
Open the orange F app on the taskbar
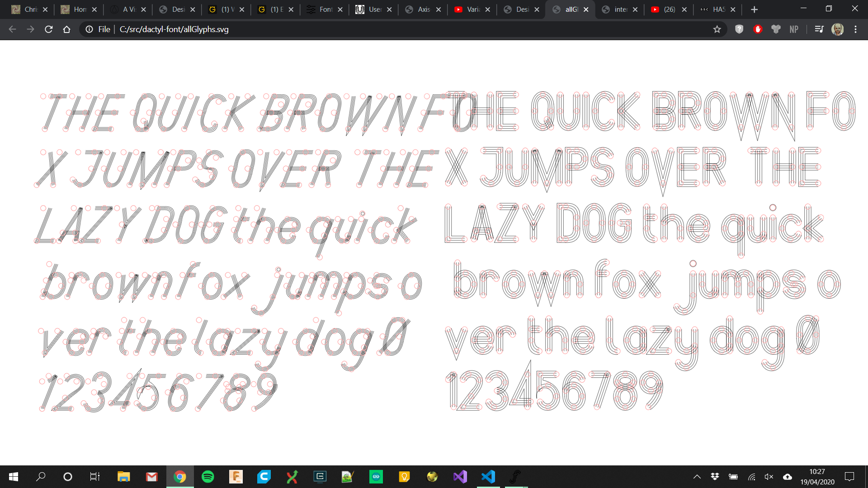[x=236, y=477]
